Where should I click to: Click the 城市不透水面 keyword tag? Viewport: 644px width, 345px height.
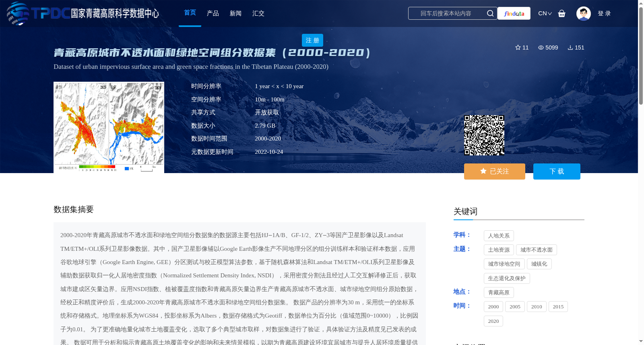click(x=537, y=250)
